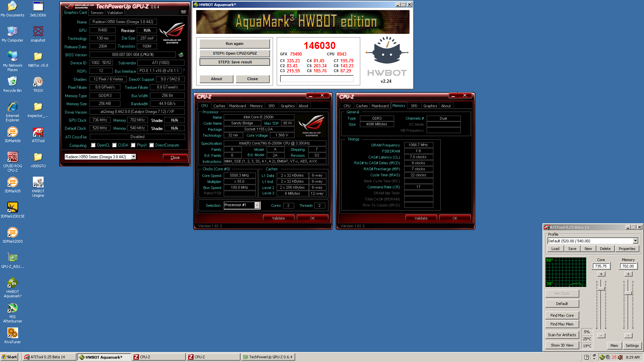Increase Core clock with plus button
644x362 pixels.
coord(601,274)
